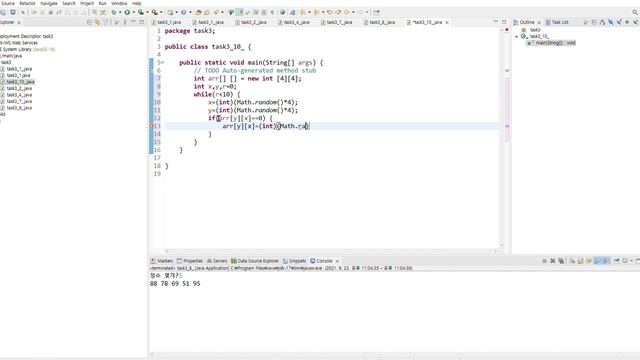
Task: Toggle Show Console on standard output change
Action: [598, 261]
